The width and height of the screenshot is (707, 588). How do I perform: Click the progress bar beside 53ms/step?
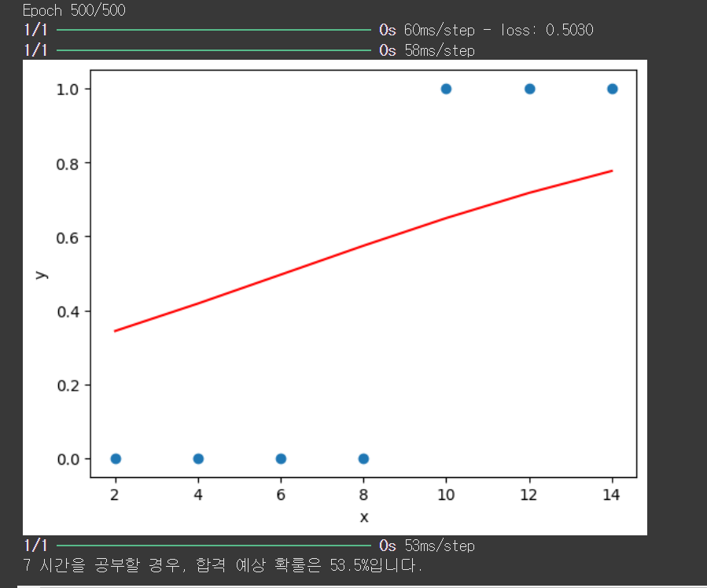pos(214,546)
